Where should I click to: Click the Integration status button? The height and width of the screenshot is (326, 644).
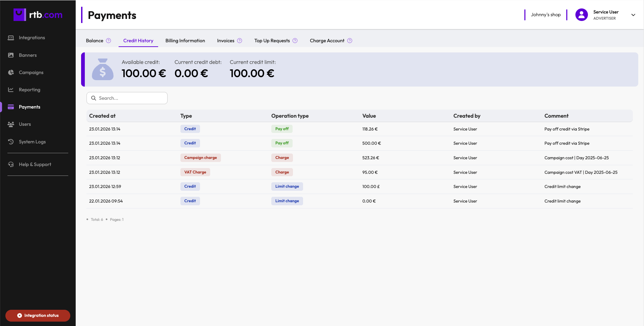tap(38, 316)
